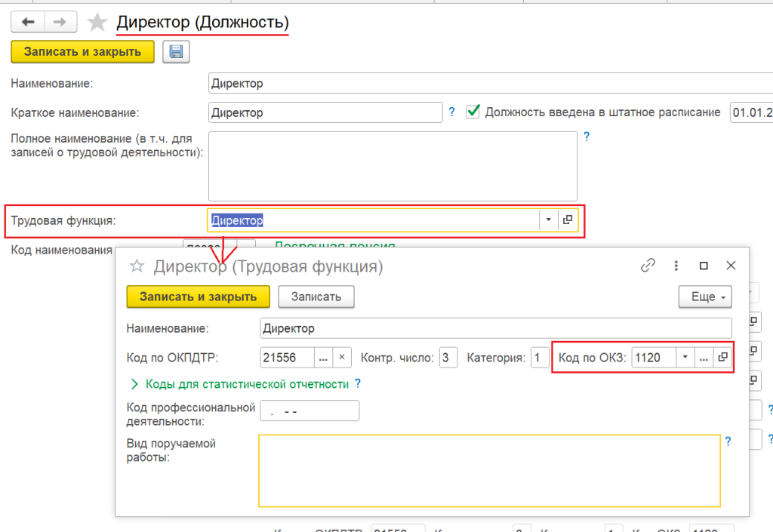Open the Еще menu in dialog
Screen dimensions: 773x532
pyautogui.click(x=705, y=297)
